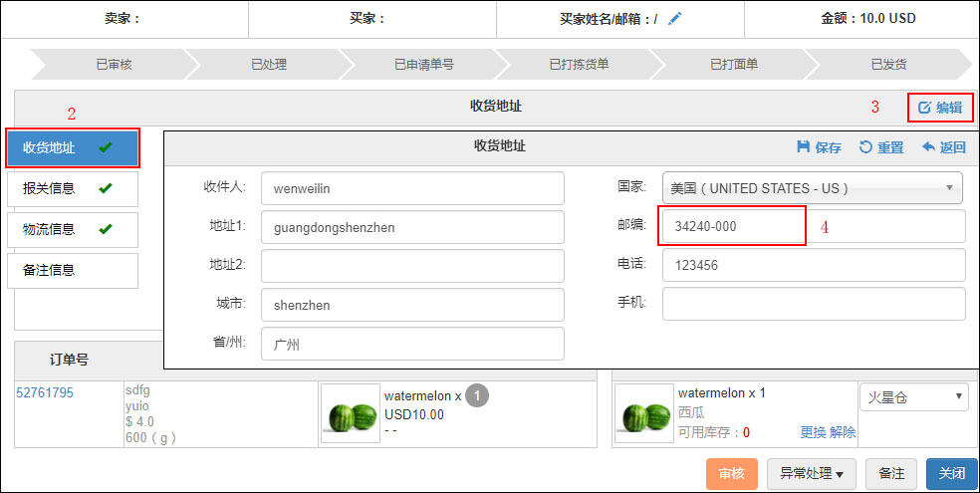Expand the 火星仓 warehouse dropdown
The image size is (980, 493).
click(913, 397)
